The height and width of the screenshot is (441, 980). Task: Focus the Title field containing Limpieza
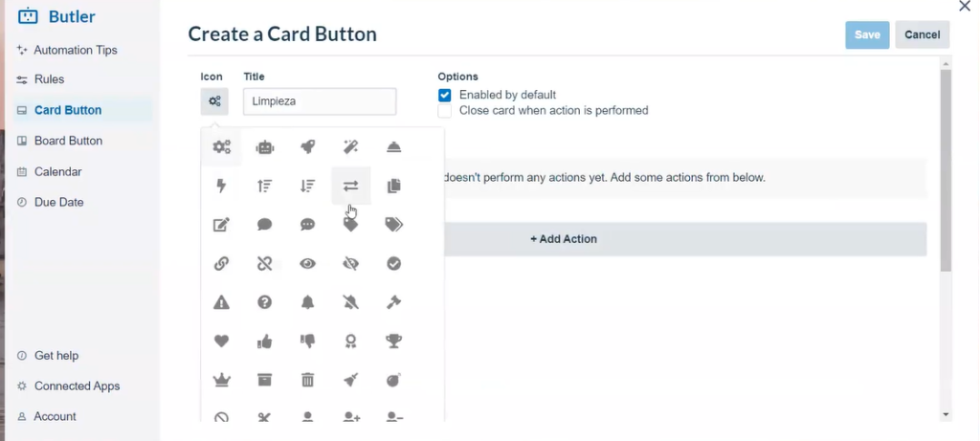coord(320,101)
